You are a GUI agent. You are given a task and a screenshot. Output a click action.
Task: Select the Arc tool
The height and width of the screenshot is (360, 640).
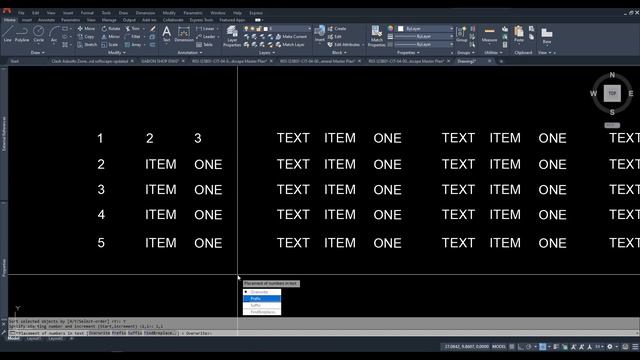click(x=54, y=33)
